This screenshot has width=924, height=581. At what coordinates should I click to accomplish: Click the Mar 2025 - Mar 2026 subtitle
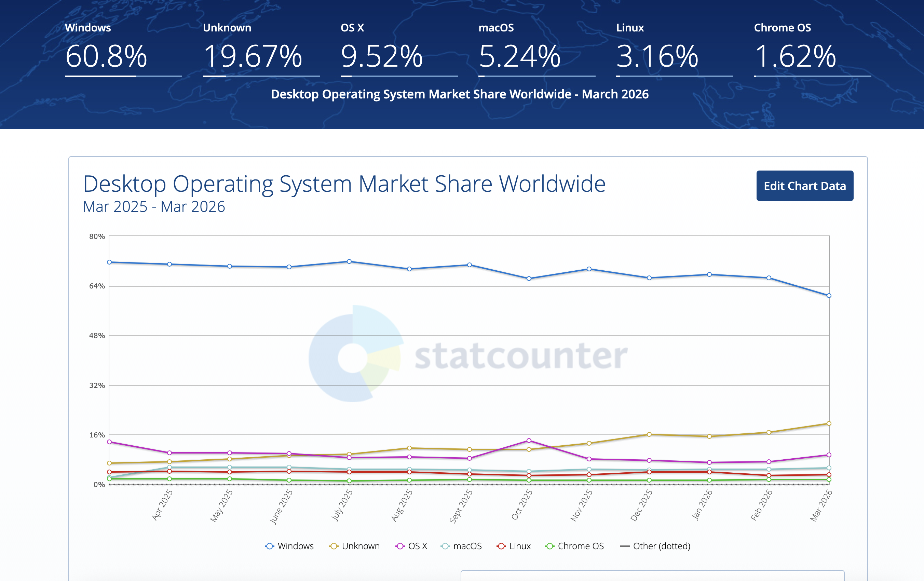point(154,207)
